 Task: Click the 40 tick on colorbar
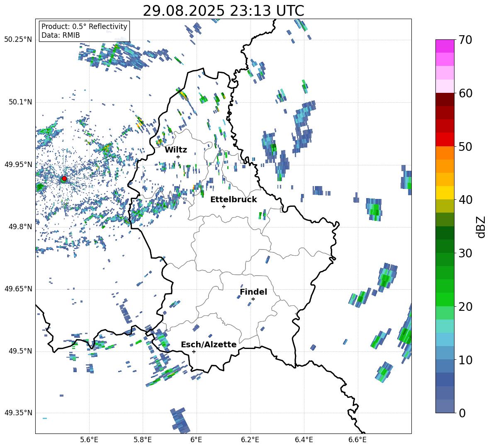coord(465,200)
